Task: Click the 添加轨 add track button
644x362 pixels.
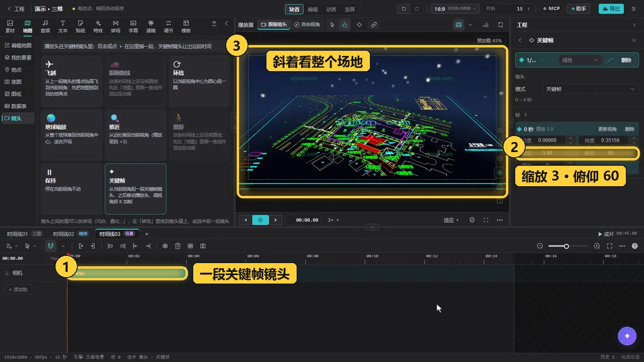Action: [x=18, y=290]
